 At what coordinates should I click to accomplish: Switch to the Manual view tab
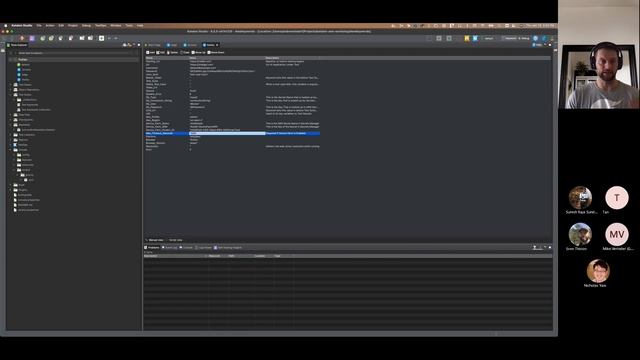point(154,240)
